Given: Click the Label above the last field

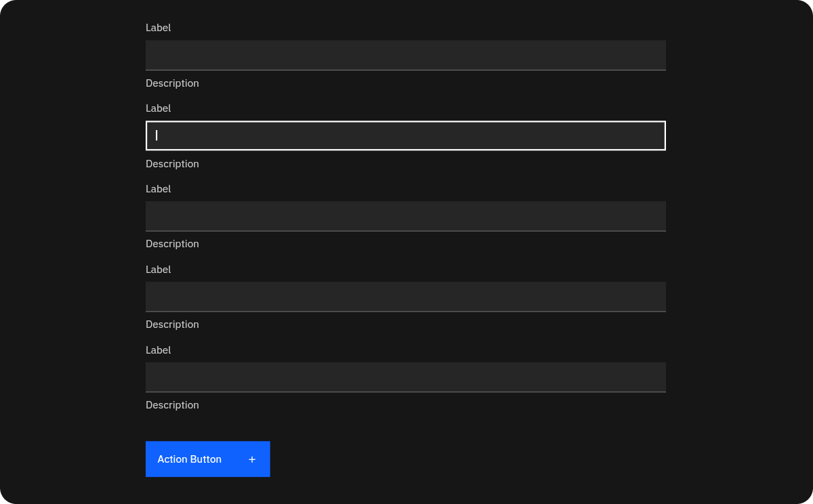Looking at the screenshot, I should (x=158, y=350).
